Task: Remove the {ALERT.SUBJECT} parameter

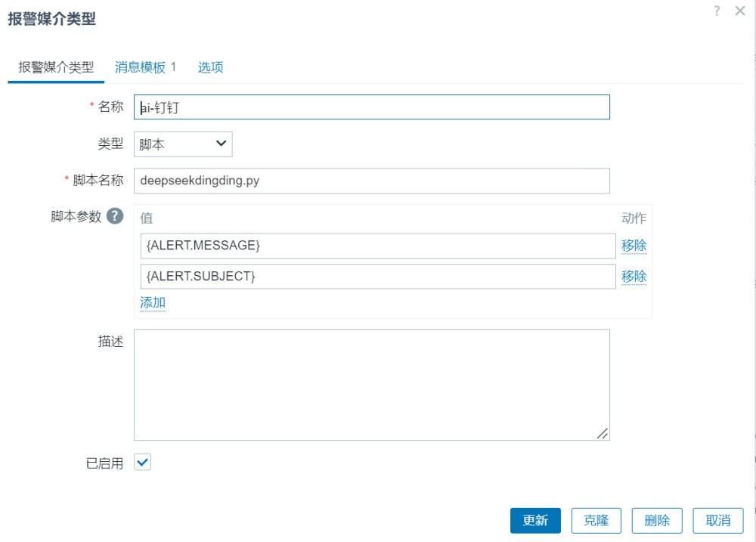Action: (634, 277)
